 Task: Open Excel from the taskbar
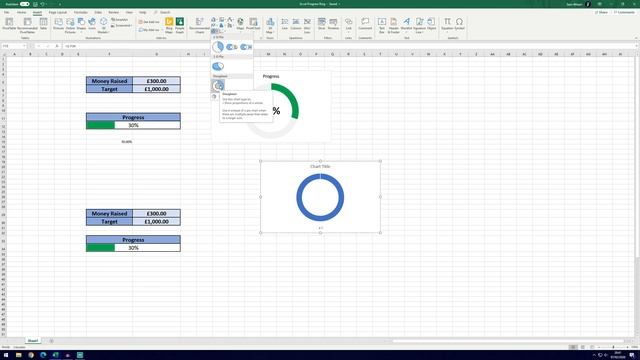click(56, 355)
